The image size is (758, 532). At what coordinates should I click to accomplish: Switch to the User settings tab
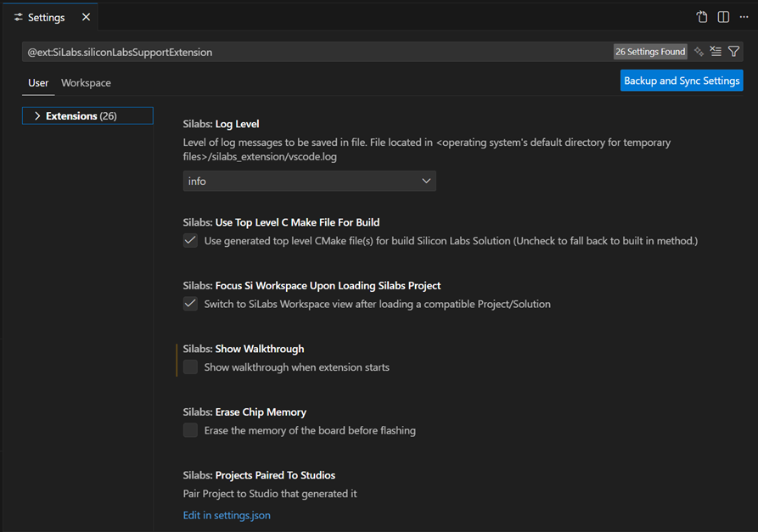[38, 82]
